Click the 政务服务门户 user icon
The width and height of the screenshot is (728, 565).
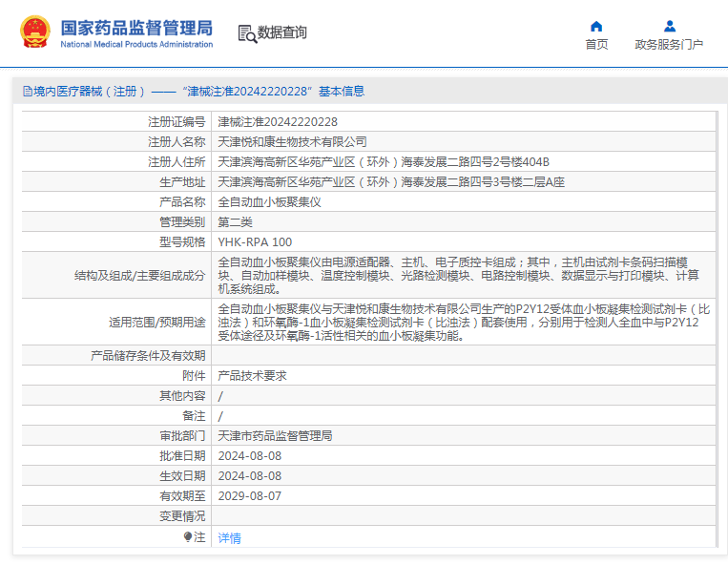pyautogui.click(x=670, y=26)
